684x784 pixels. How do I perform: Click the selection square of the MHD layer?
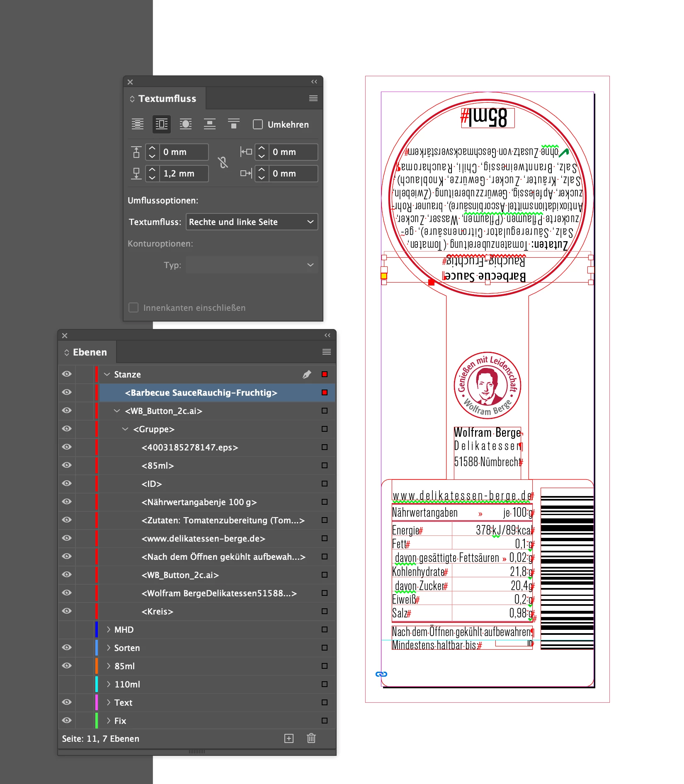click(325, 629)
